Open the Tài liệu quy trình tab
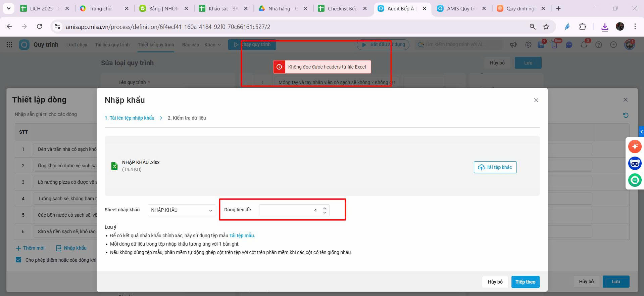 (112, 45)
